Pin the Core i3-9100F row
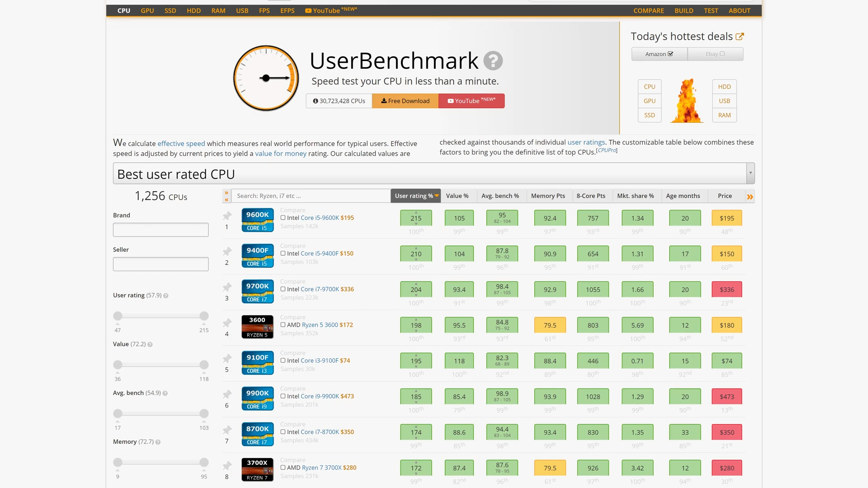868x488 pixels. 227,358
